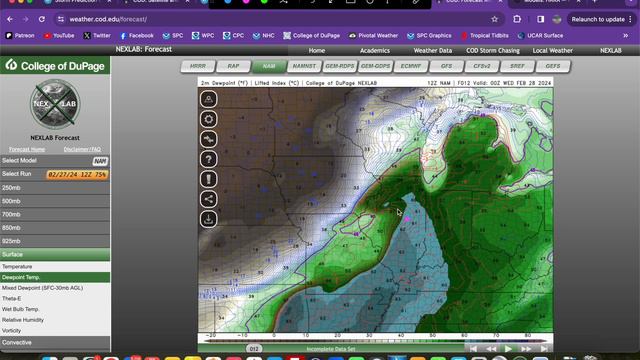Click the 012 forecast hour slider handle
This screenshot has height=360, width=640.
[254, 349]
